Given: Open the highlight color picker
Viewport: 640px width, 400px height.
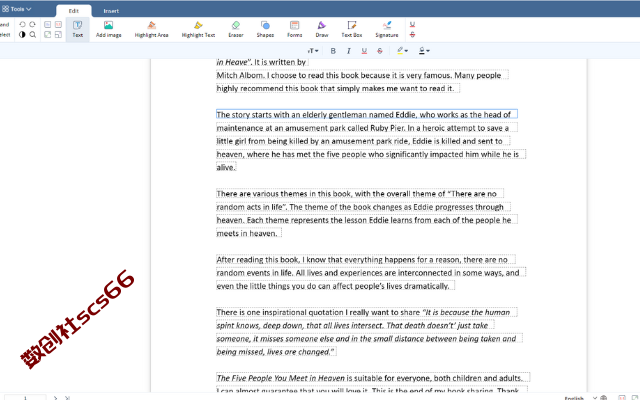Looking at the screenshot, I should pos(402,51).
